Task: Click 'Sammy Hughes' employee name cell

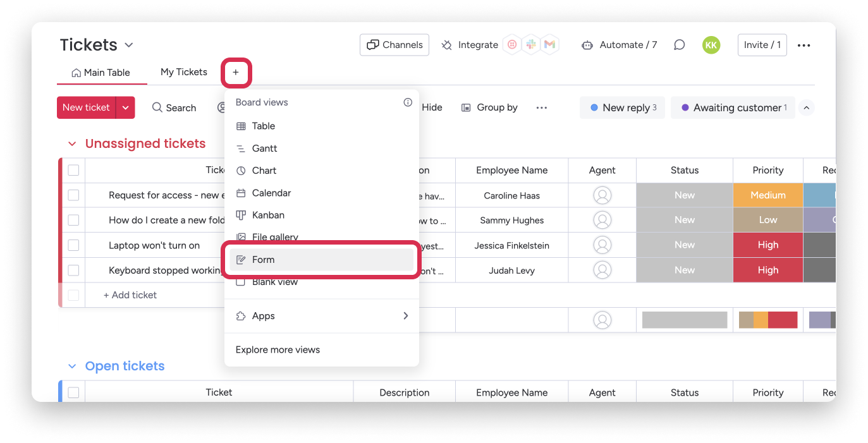Action: [x=512, y=221]
